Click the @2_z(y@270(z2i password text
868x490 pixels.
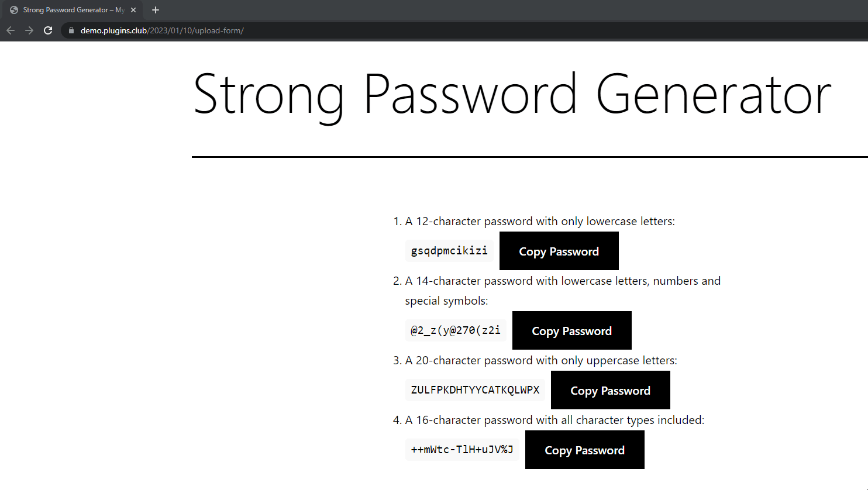[456, 330]
